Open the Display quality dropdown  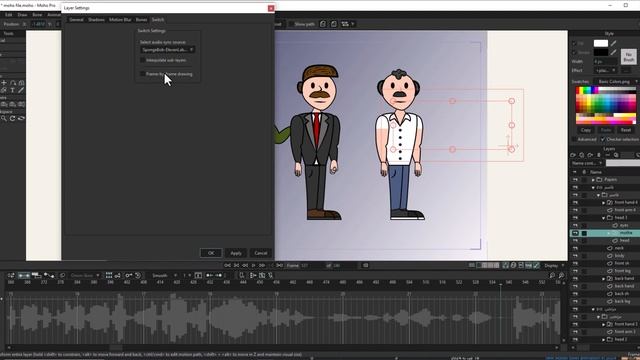pyautogui.click(x=553, y=266)
